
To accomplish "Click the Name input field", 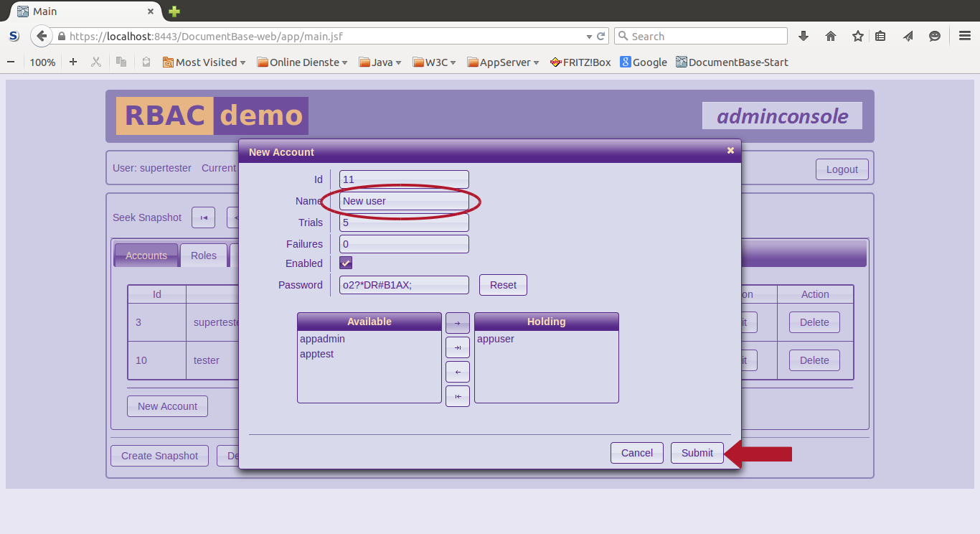I will pyautogui.click(x=404, y=201).
